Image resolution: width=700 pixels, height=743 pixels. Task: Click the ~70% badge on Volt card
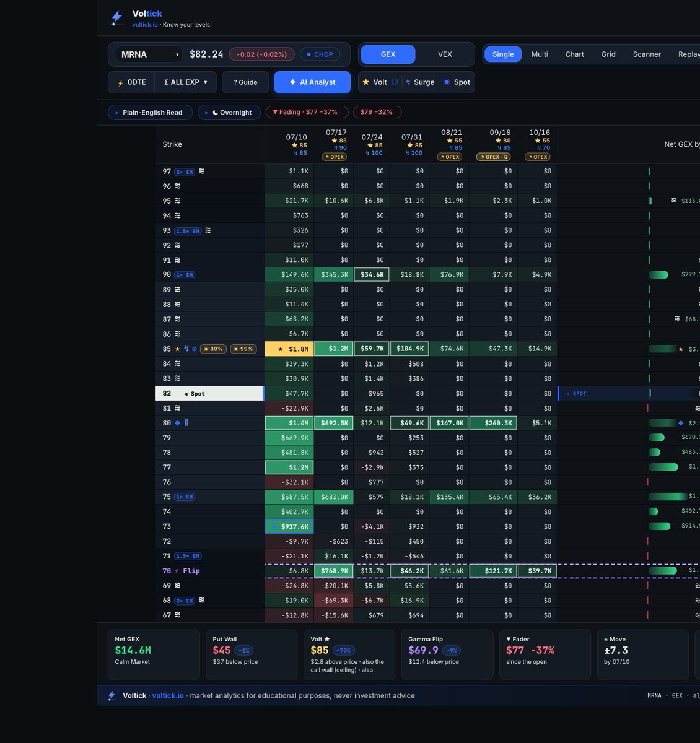coord(343,651)
